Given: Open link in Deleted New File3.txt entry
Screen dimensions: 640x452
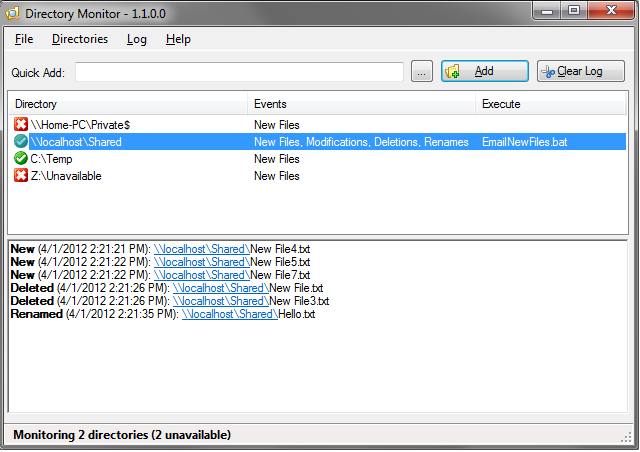Looking at the screenshot, I should point(221,301).
